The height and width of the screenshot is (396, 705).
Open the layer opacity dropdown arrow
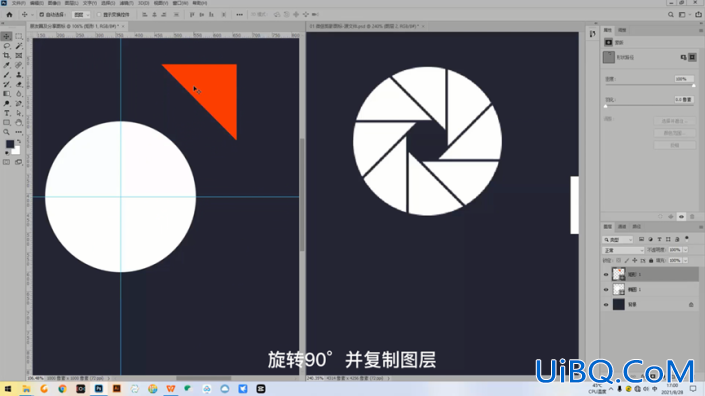pyautogui.click(x=685, y=250)
